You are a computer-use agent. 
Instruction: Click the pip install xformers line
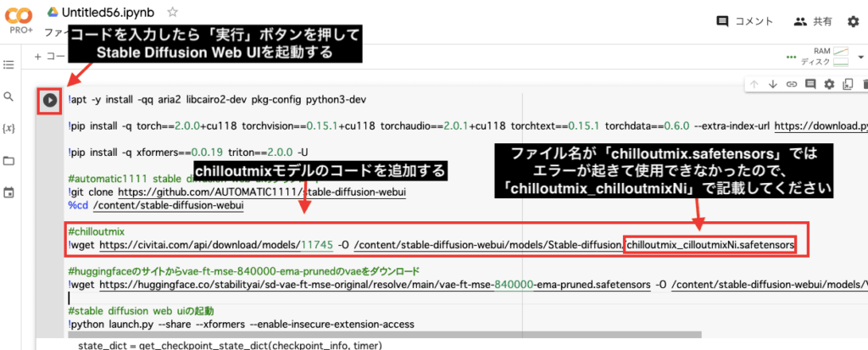187,152
